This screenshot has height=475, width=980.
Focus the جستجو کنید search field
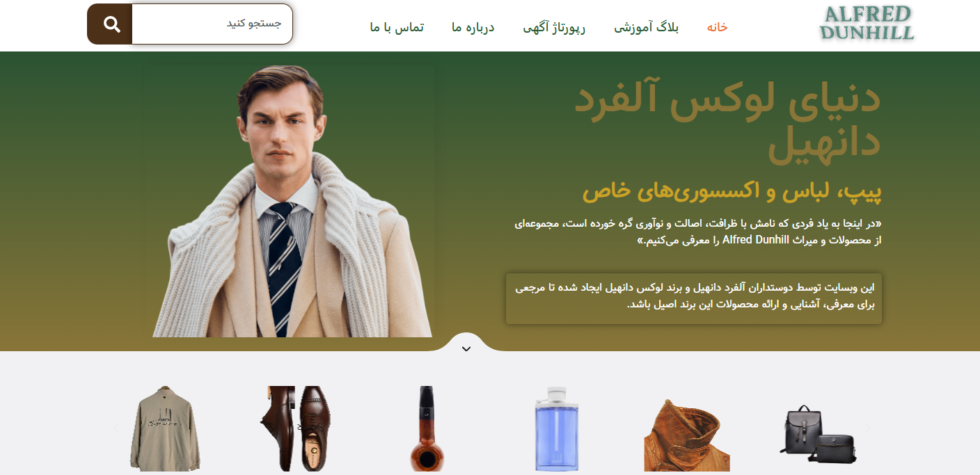212,24
